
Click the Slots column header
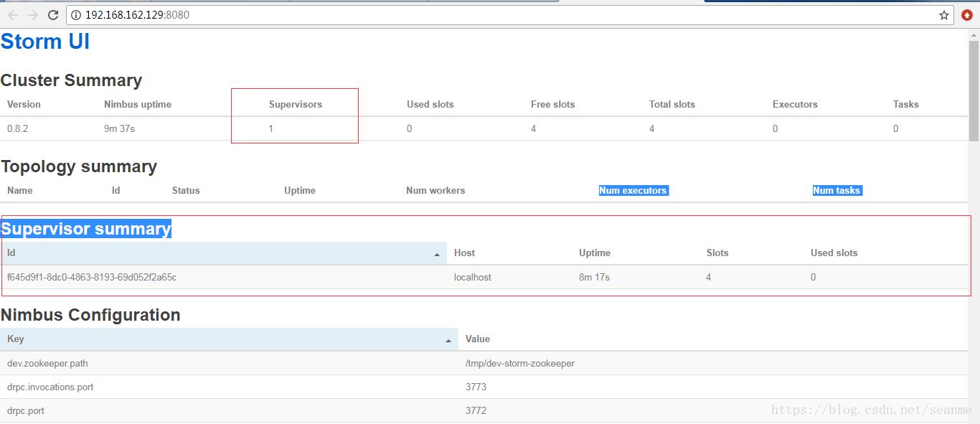(x=717, y=253)
